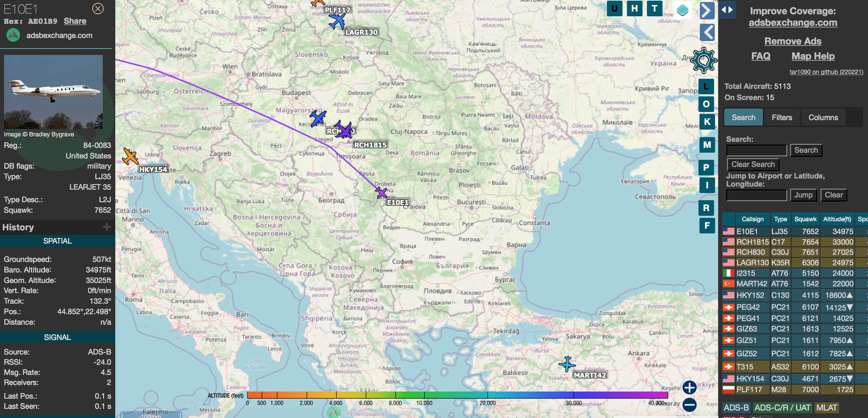Open tar1090 on github link
Viewport: 868px width, 418px height.
tap(826, 72)
